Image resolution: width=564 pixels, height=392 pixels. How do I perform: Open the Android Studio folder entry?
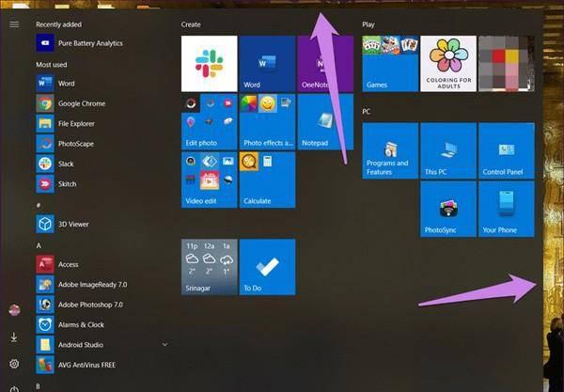pos(70,345)
